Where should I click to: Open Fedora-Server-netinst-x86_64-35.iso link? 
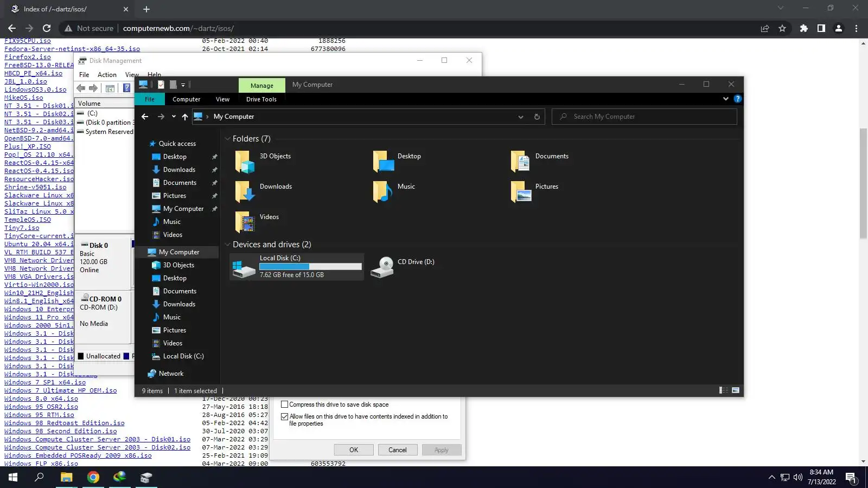point(72,49)
